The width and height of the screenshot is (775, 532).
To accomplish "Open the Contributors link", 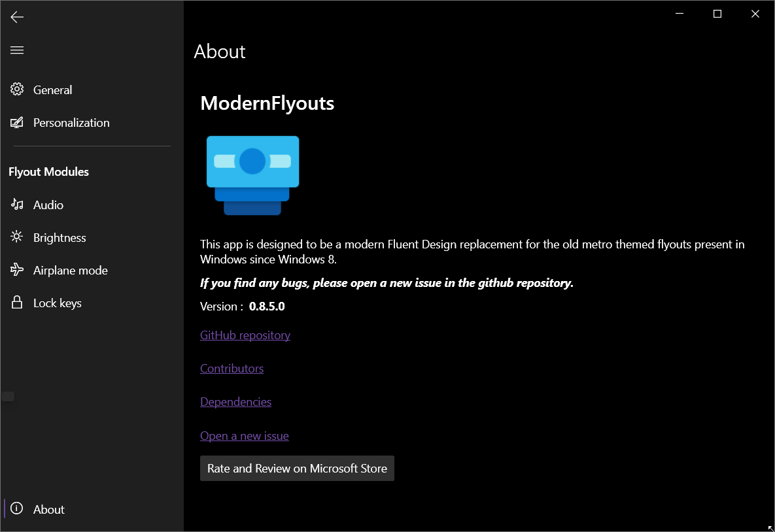I will (x=232, y=369).
